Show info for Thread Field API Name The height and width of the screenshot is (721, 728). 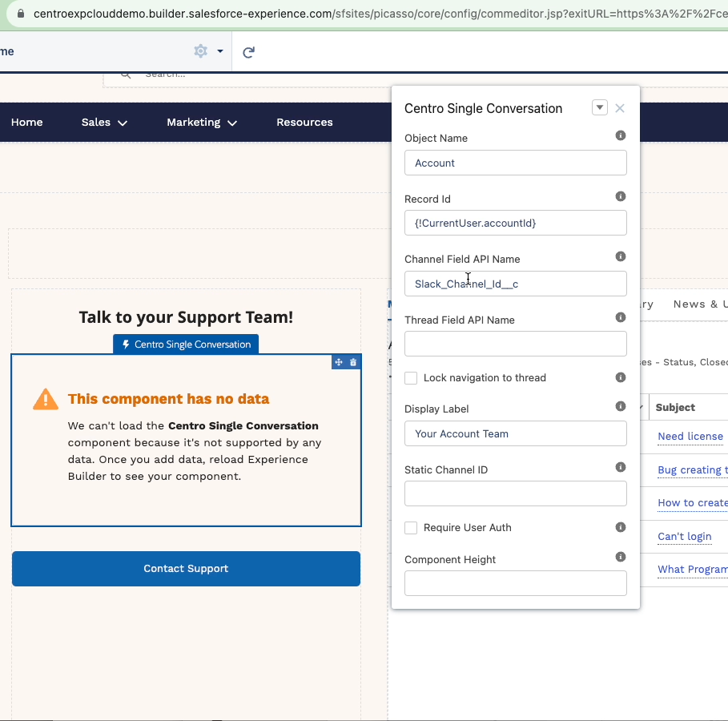pos(621,317)
